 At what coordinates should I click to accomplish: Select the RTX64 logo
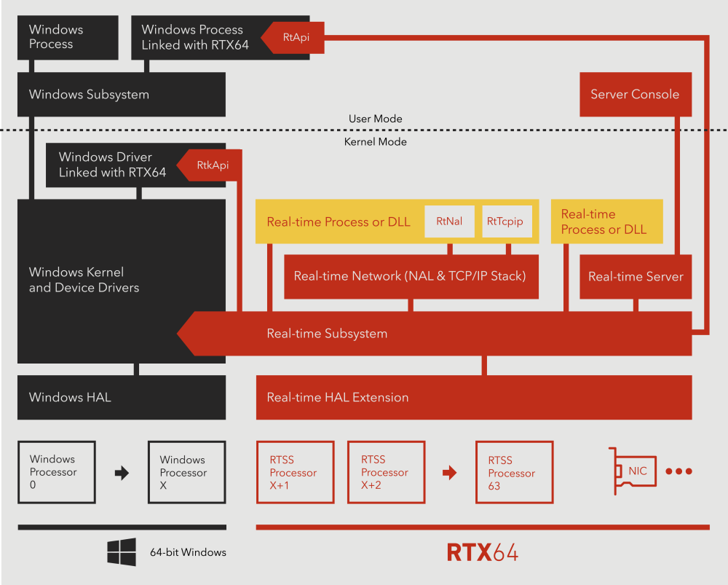[483, 552]
